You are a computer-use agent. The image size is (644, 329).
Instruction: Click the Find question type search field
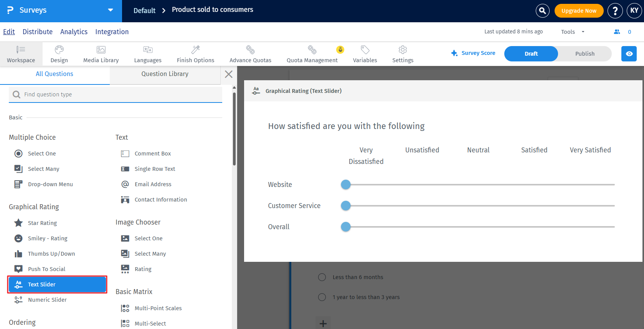(116, 94)
